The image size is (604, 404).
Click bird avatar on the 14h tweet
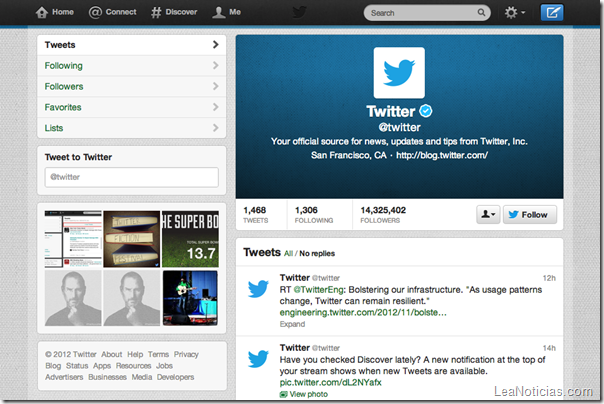click(258, 359)
